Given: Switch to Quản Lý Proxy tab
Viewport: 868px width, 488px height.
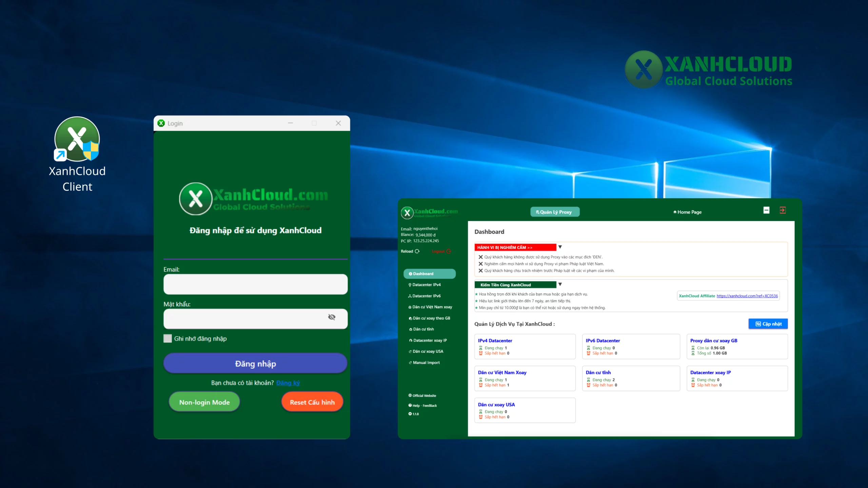Looking at the screenshot, I should coord(555,212).
